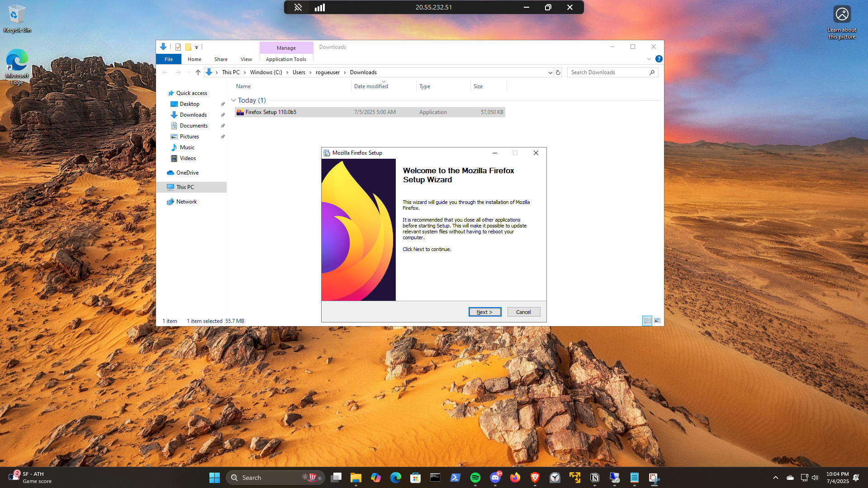Image resolution: width=868 pixels, height=488 pixels.
Task: Click the Properties icon in quick access toolbar
Action: click(178, 47)
